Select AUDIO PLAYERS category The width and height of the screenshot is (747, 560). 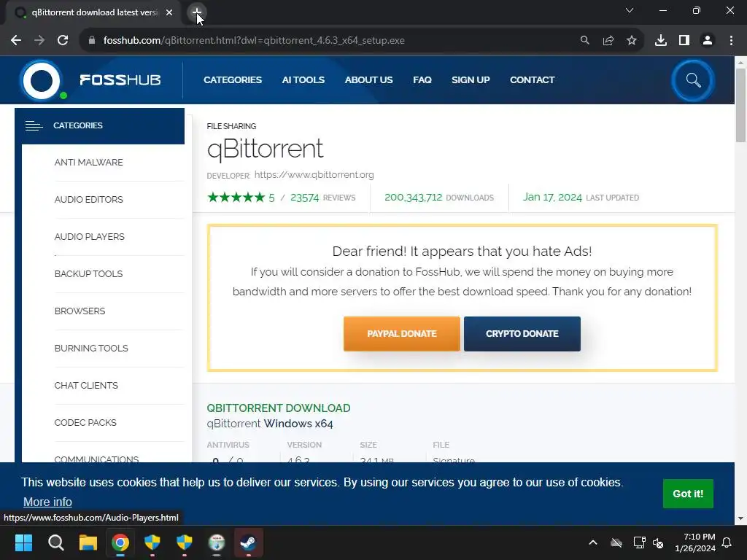pos(89,237)
